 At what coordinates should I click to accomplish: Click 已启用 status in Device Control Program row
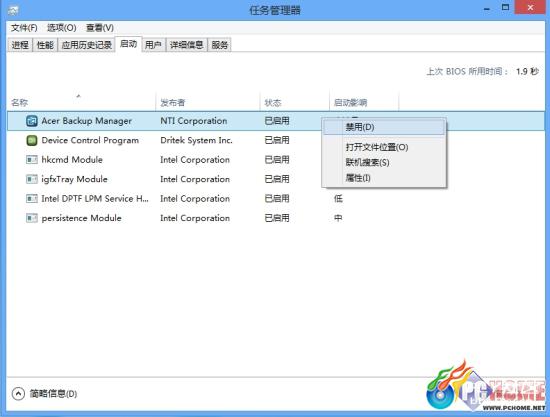click(x=277, y=140)
